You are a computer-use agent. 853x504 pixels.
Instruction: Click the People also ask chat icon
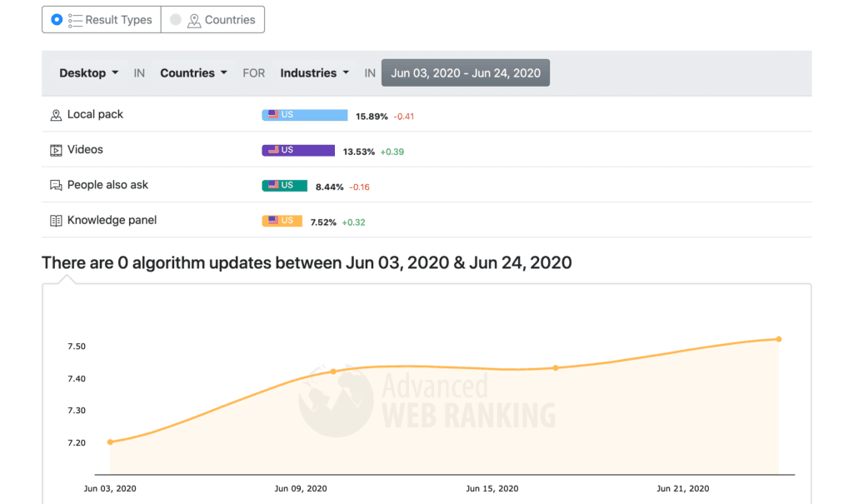tap(56, 186)
